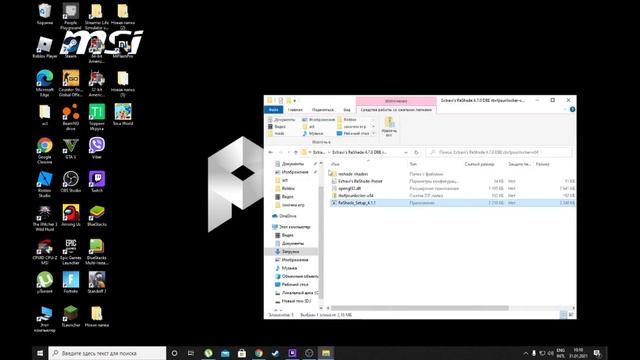Open the Roblox Studio desktop shortcut
This screenshot has height=360, width=640.
click(x=44, y=184)
